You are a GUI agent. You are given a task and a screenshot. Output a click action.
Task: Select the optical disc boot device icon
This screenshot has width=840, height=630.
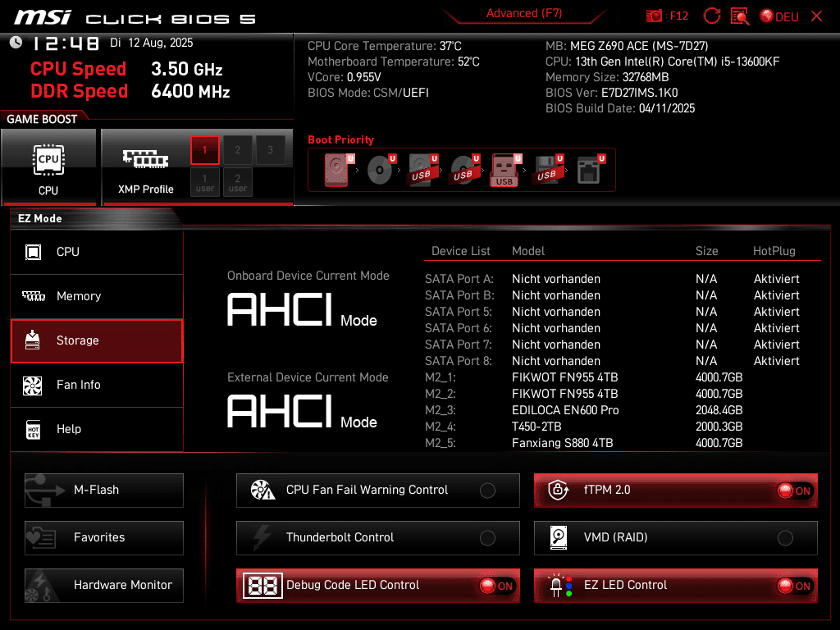point(381,170)
